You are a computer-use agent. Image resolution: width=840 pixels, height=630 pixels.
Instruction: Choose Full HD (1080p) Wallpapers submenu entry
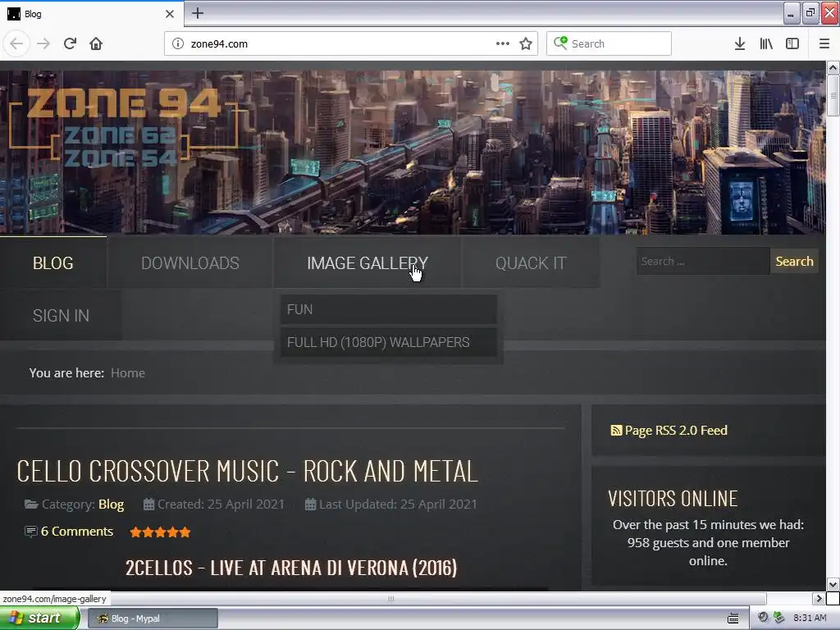point(388,342)
